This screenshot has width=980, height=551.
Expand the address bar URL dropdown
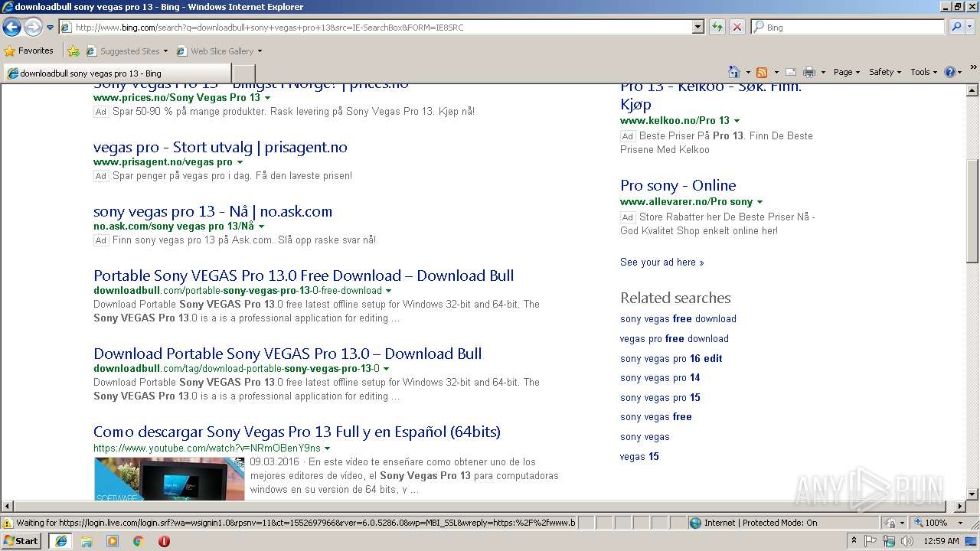pyautogui.click(x=697, y=28)
